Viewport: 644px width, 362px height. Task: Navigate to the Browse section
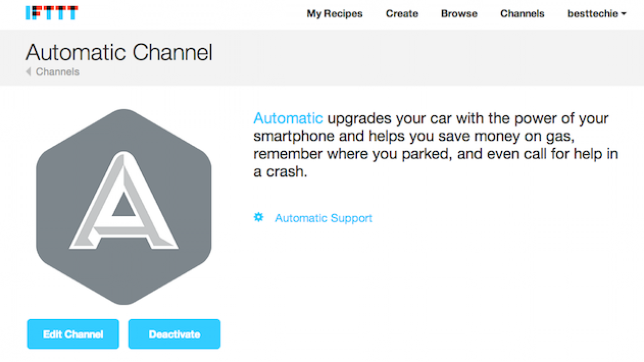[458, 14]
